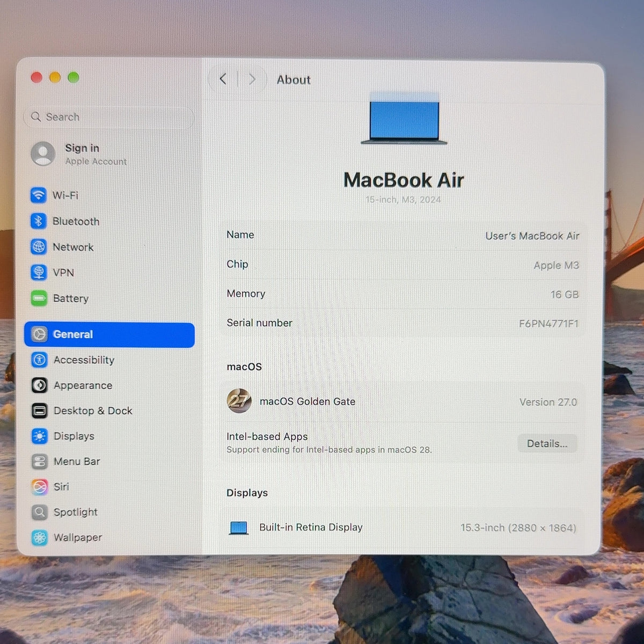Click the Displays sun icon

[39, 436]
